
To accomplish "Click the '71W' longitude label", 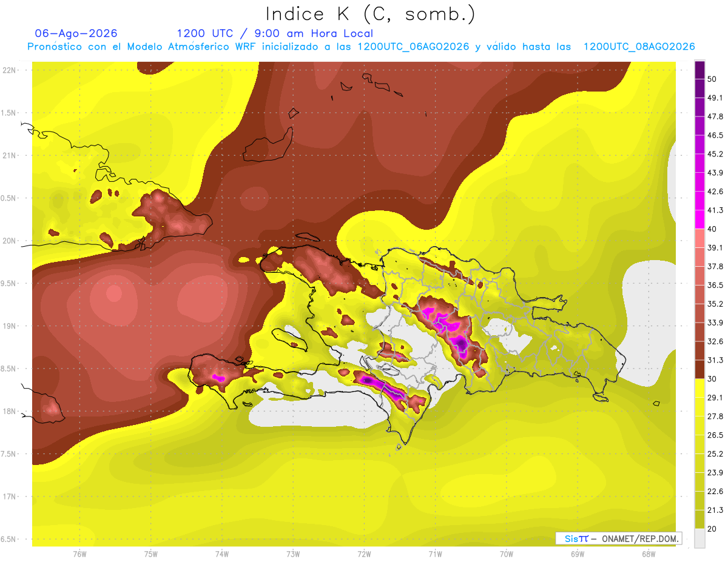I will click(435, 554).
